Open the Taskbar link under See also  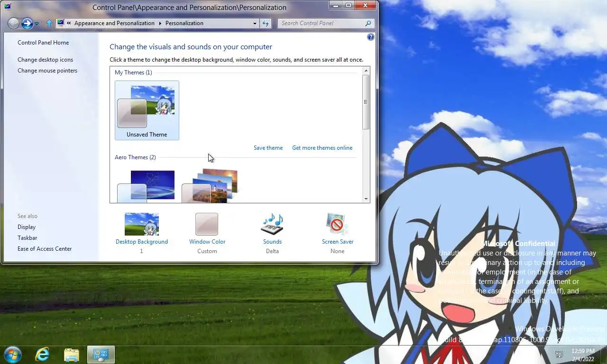click(27, 238)
